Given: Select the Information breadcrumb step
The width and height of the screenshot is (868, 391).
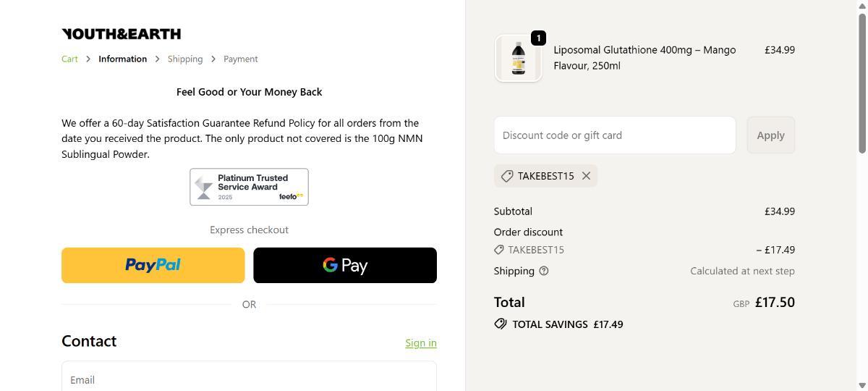Looking at the screenshot, I should [122, 59].
